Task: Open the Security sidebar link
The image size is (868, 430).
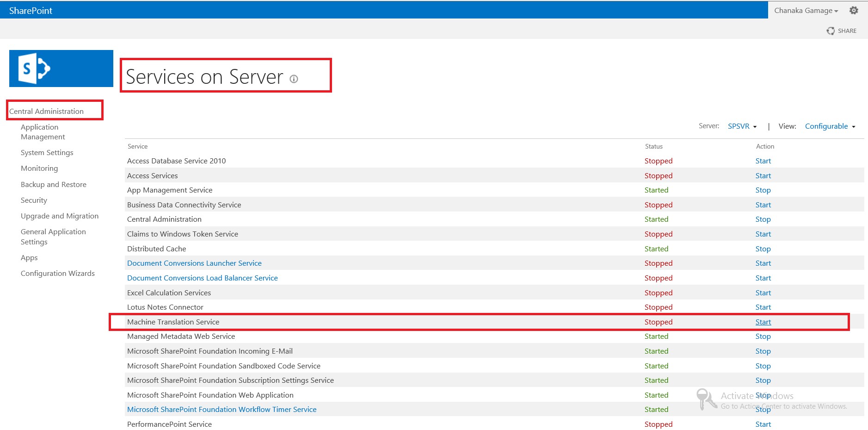Action: tap(34, 200)
